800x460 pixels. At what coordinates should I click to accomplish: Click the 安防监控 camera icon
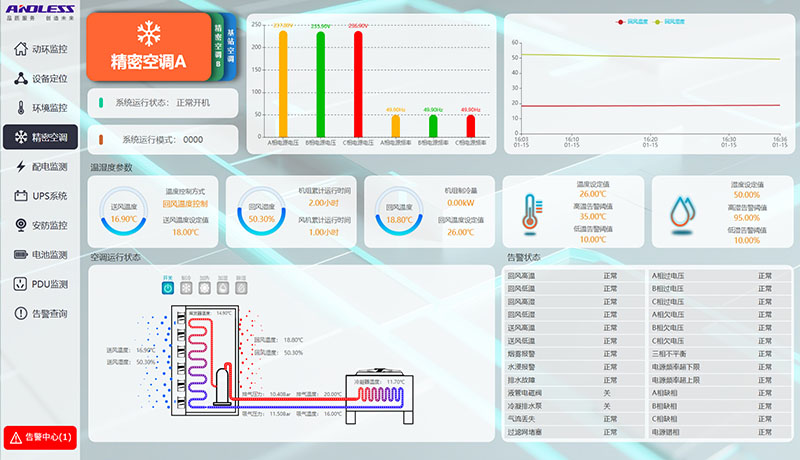pos(22,225)
